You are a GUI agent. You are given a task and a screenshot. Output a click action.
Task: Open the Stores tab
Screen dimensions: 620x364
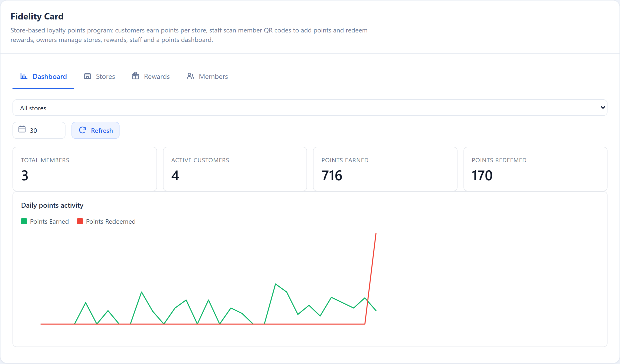[99, 76]
